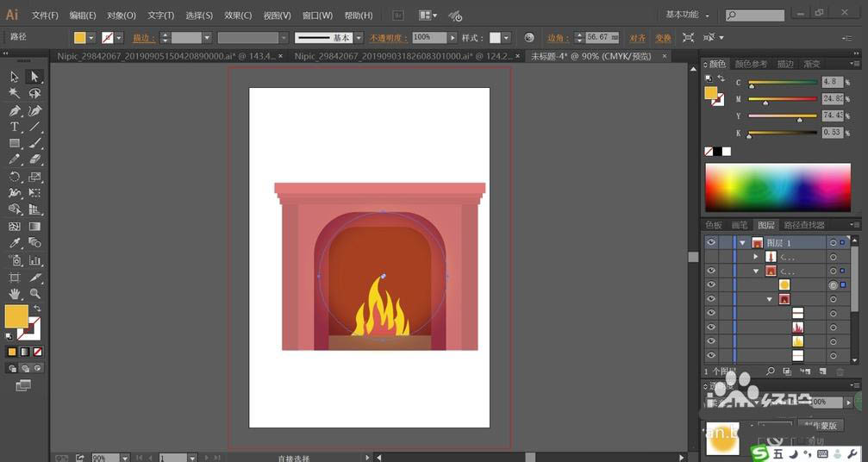The image size is (868, 462).
Task: Switch to gradient fill mode in tool panel
Action: coord(25,352)
